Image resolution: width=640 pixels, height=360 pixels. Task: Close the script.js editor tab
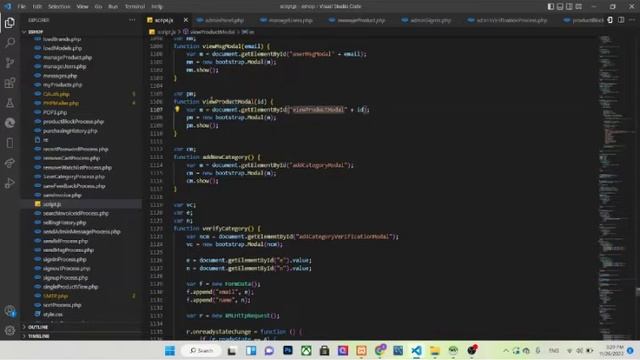(186, 20)
